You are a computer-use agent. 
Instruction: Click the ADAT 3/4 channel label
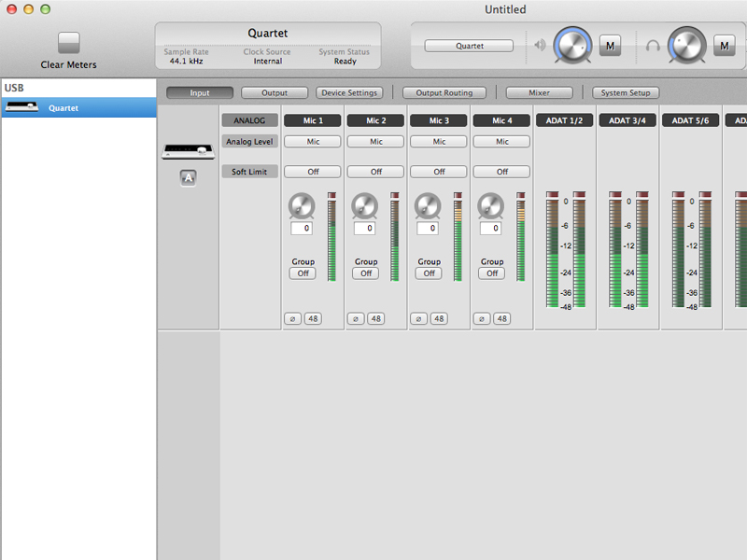pos(627,120)
